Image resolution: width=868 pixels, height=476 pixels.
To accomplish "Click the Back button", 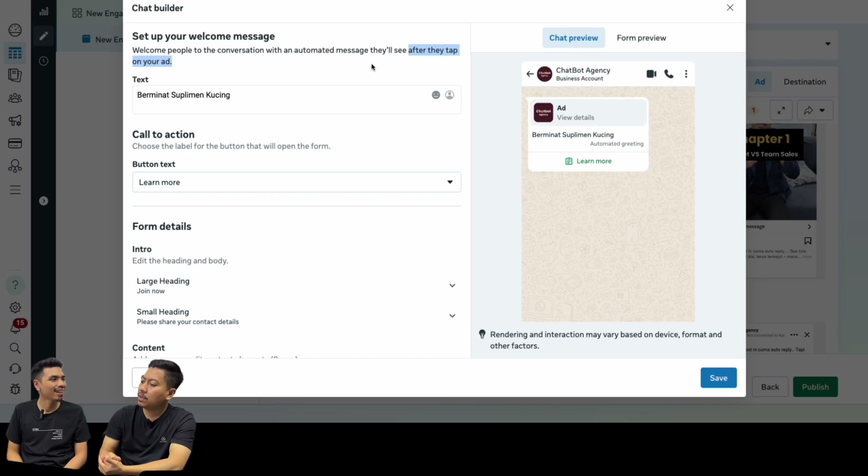I will [x=770, y=387].
